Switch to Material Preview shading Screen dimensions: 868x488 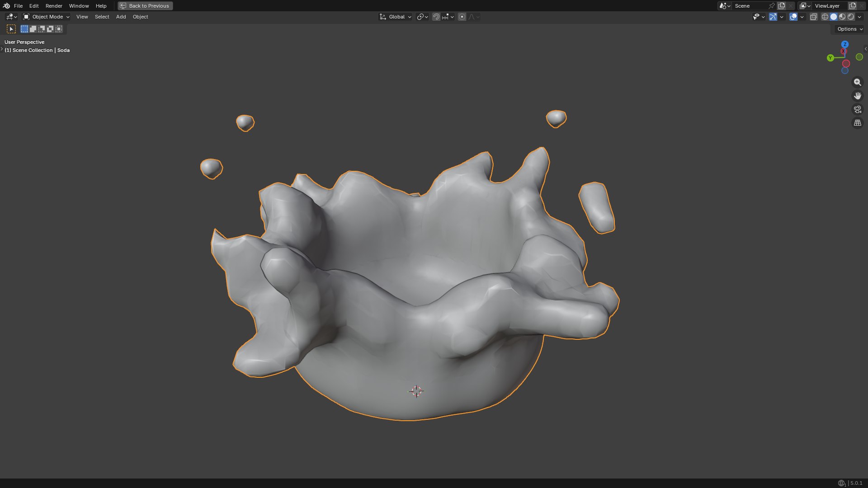point(842,17)
